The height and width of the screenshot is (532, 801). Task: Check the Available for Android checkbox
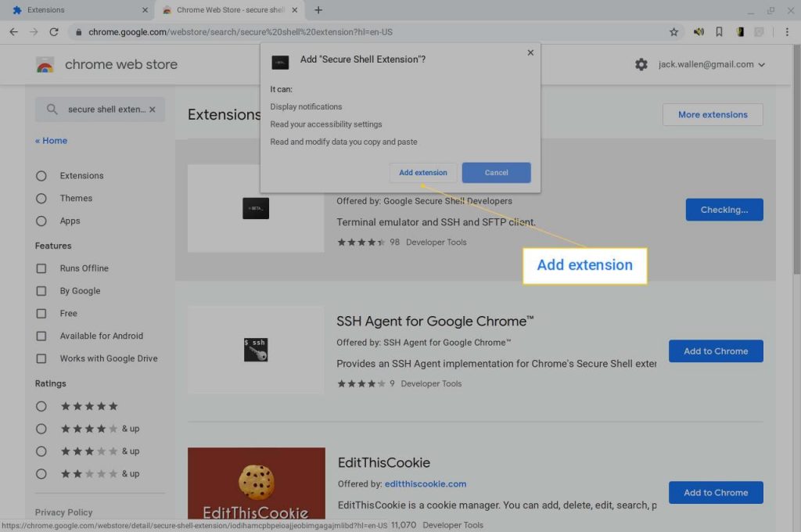pos(41,336)
